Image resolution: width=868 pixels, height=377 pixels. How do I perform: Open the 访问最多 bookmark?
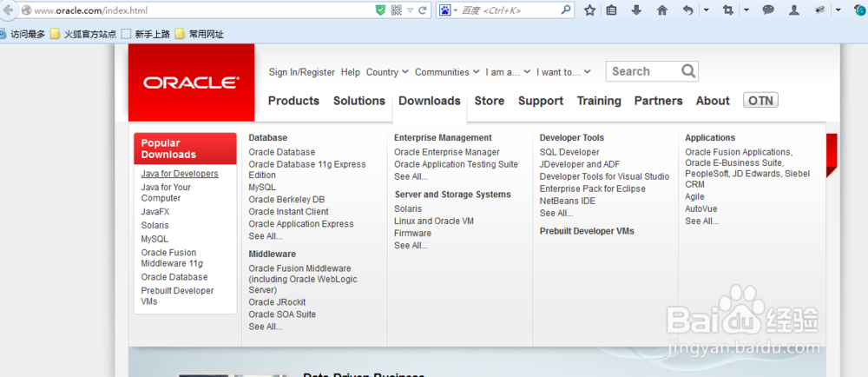pyautogui.click(x=23, y=35)
